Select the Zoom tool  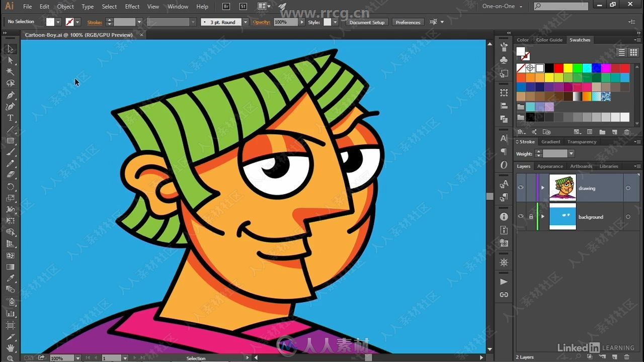(10, 358)
